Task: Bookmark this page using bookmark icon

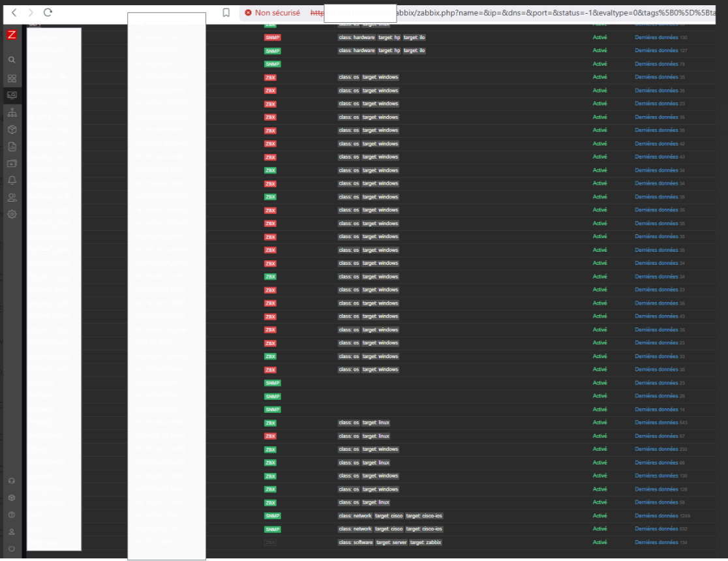Action: [226, 12]
